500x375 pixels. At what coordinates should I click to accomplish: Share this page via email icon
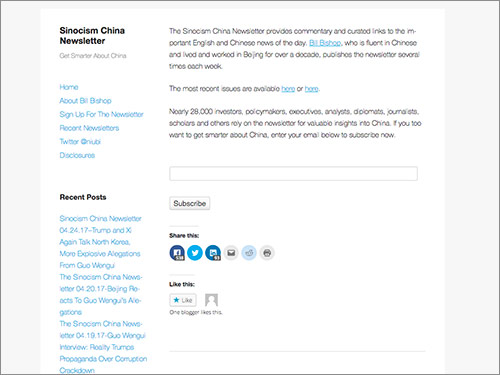pos(231,253)
